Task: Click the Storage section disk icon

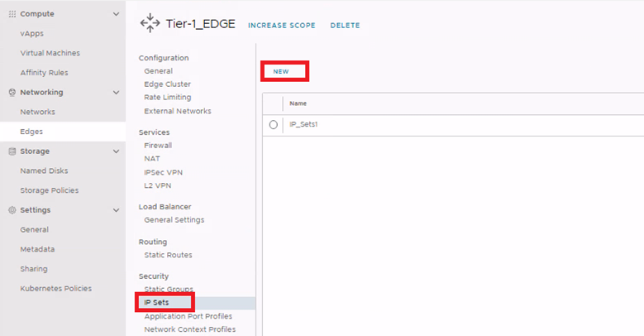Action: (x=12, y=151)
